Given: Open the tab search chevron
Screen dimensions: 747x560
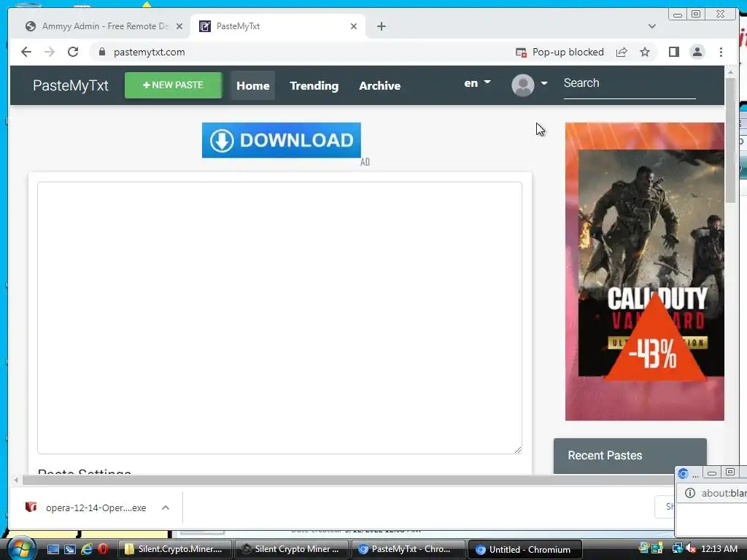Looking at the screenshot, I should (x=651, y=26).
